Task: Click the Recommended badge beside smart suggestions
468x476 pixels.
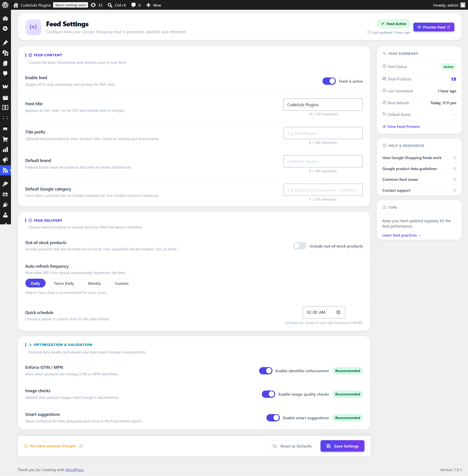Action: [x=348, y=418]
